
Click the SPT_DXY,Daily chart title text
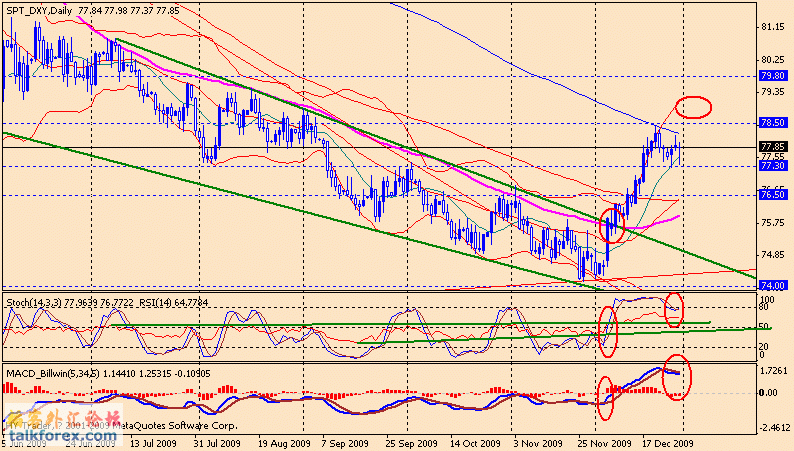click(39, 10)
